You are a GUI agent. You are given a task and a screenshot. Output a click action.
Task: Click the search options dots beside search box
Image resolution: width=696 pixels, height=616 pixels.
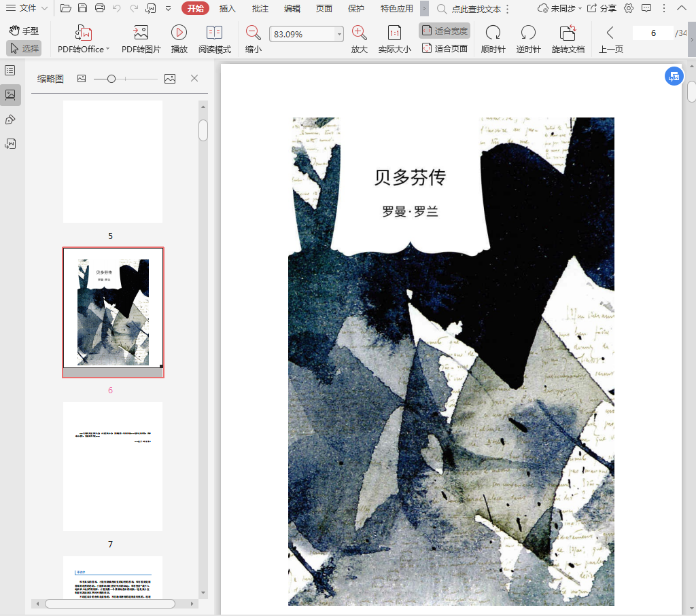(507, 9)
